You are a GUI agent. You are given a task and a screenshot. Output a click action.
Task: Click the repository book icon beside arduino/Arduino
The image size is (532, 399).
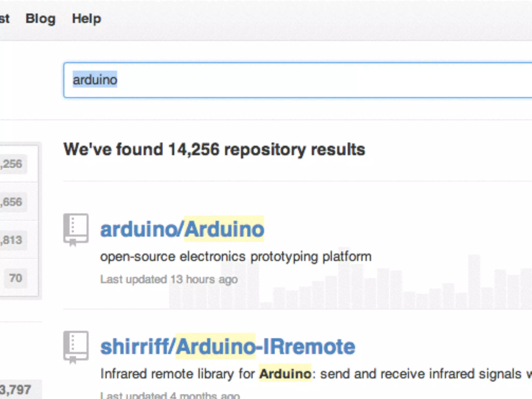coord(76,229)
